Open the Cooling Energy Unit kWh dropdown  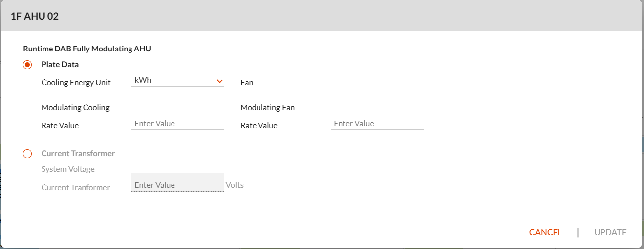pyautogui.click(x=178, y=80)
